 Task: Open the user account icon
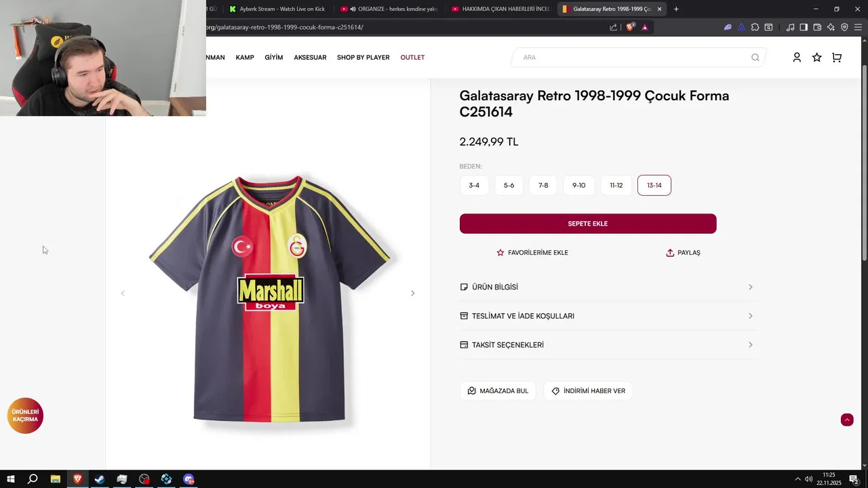(x=797, y=58)
